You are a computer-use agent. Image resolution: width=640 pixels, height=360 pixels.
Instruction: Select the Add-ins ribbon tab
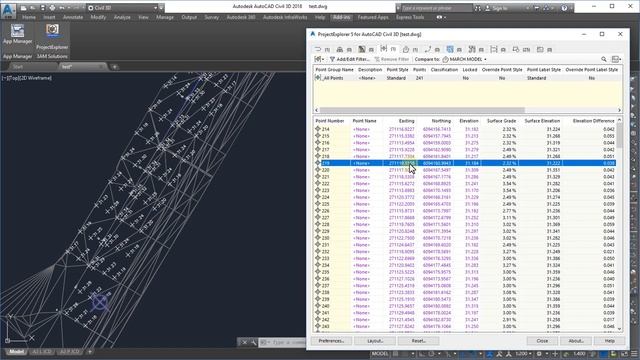(341, 18)
